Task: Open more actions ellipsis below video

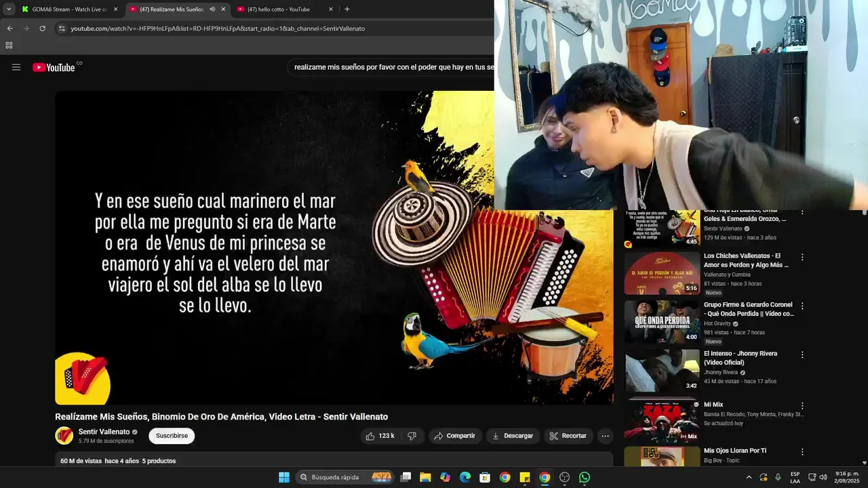Action: [605, 436]
